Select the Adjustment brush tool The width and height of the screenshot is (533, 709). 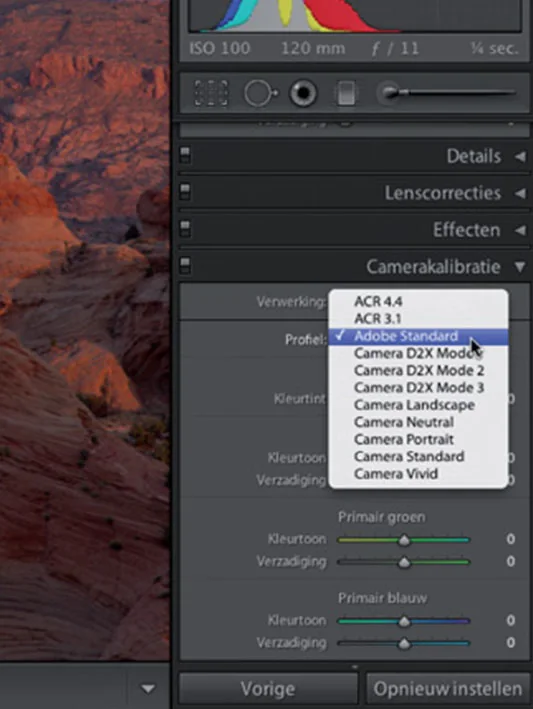point(446,93)
